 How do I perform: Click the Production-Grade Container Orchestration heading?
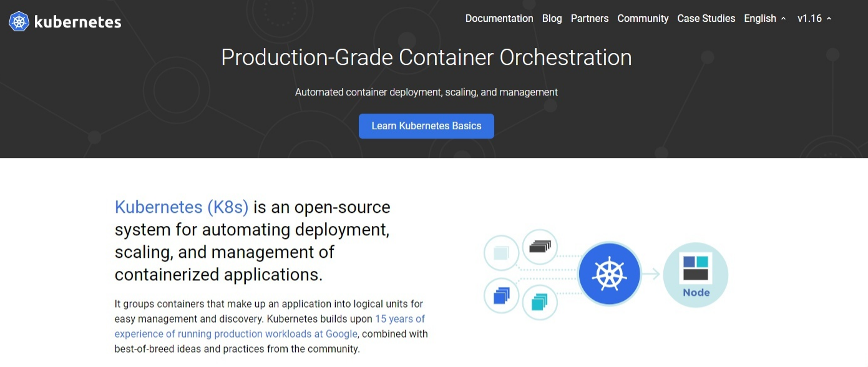pyautogui.click(x=426, y=57)
